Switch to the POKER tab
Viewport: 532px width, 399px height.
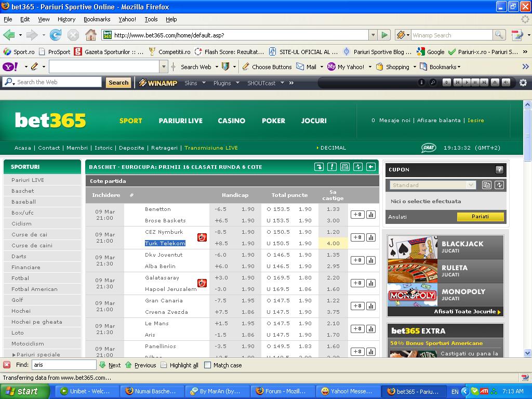click(x=273, y=121)
